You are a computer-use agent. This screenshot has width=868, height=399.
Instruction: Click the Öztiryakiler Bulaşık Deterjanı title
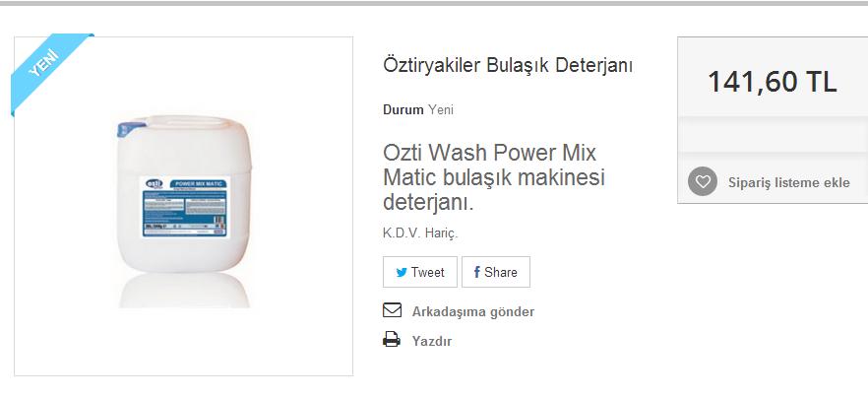pyautogui.click(x=508, y=65)
